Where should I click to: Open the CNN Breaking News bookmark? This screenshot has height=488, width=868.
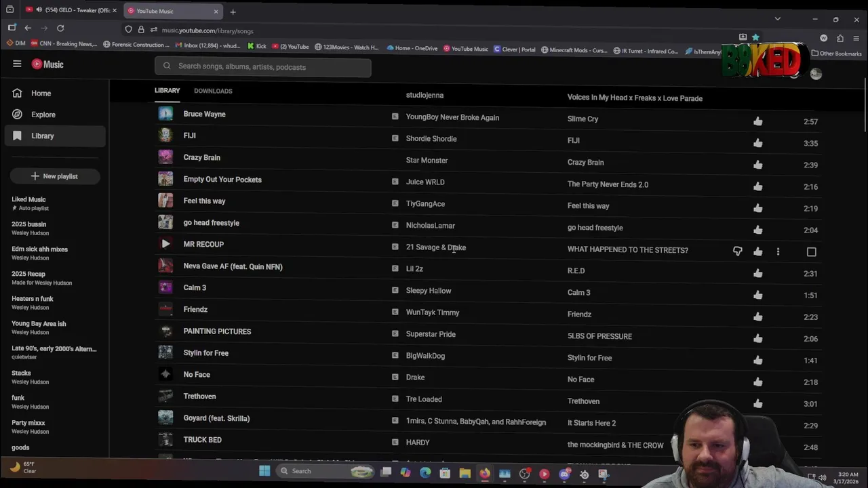pos(64,45)
